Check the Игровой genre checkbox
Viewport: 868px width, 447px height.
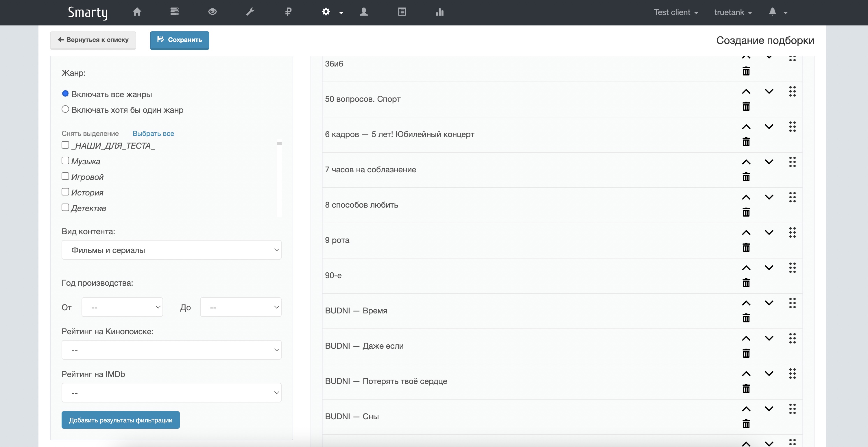coord(65,176)
